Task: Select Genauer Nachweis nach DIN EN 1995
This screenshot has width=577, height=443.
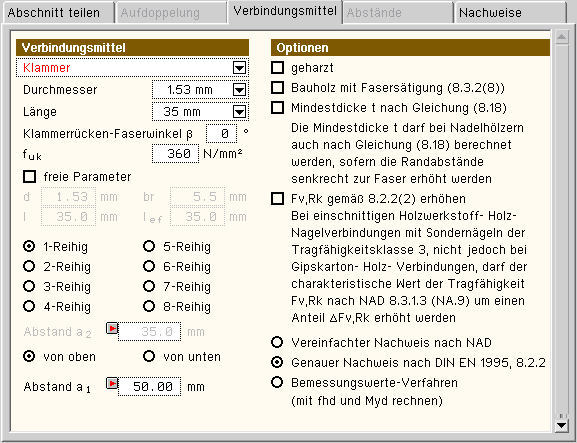Action: click(277, 362)
